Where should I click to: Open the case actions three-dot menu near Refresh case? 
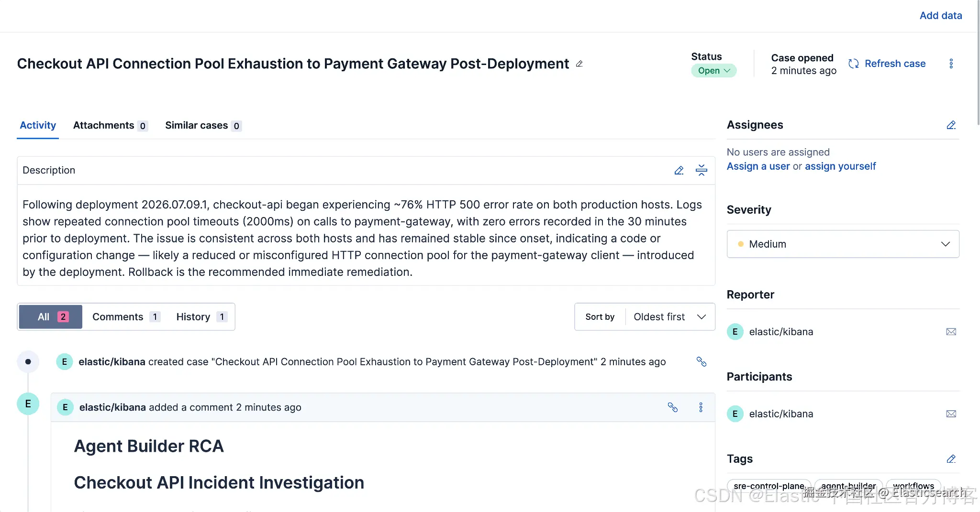point(951,64)
